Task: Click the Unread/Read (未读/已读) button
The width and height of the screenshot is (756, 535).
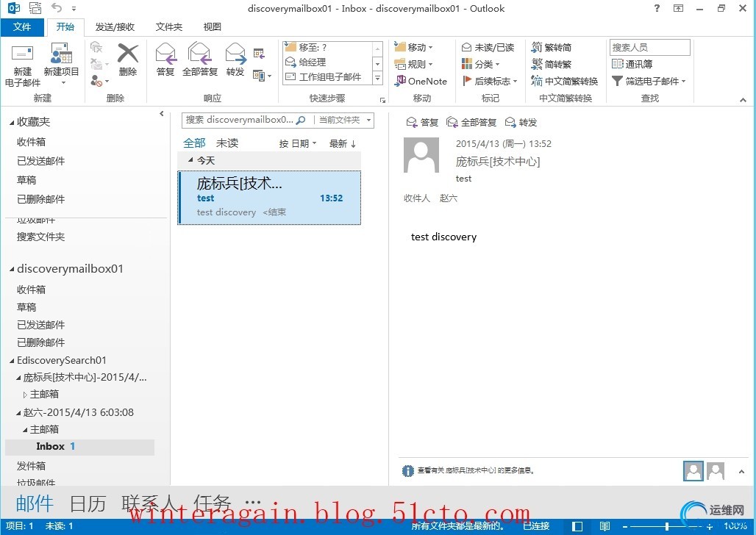Action: click(488, 47)
